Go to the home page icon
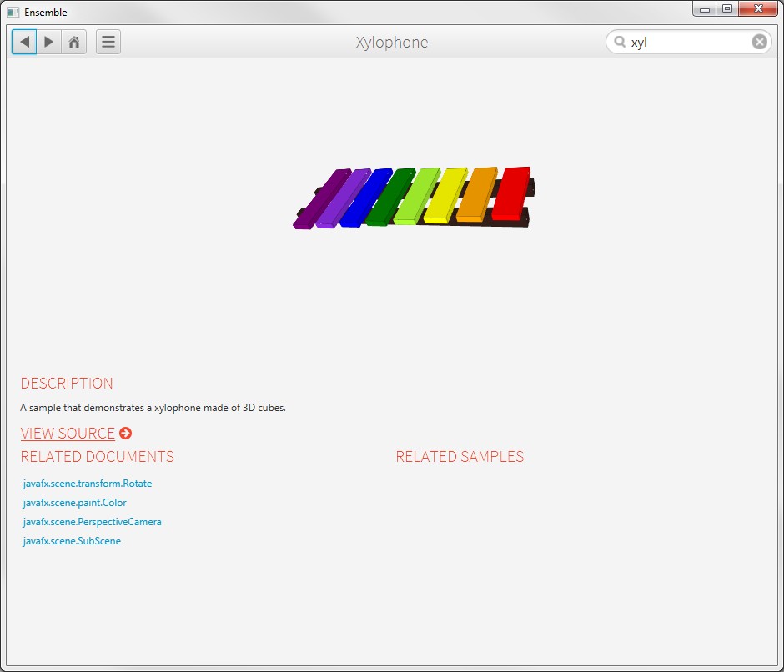Image resolution: width=784 pixels, height=672 pixels. [74, 42]
